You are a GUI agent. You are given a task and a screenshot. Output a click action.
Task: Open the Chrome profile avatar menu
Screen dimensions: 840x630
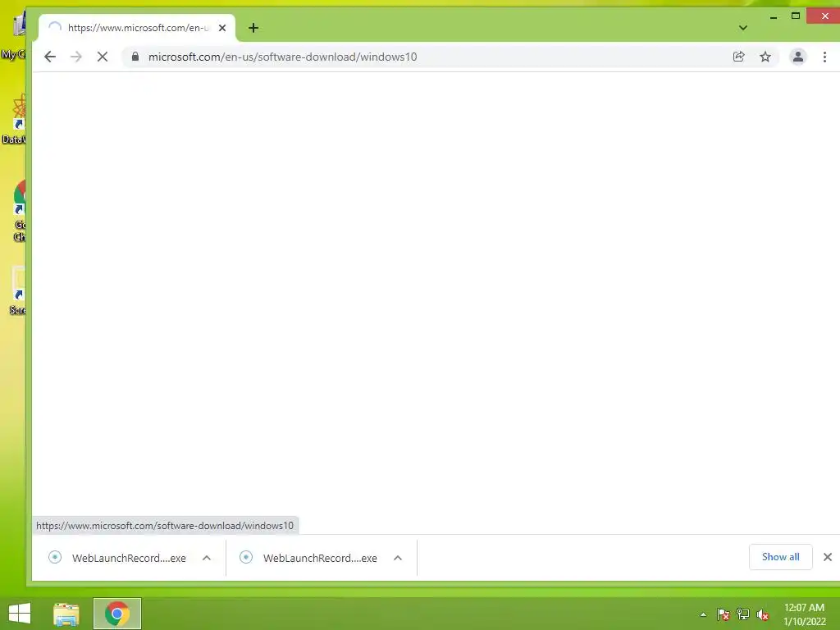pyautogui.click(x=798, y=57)
